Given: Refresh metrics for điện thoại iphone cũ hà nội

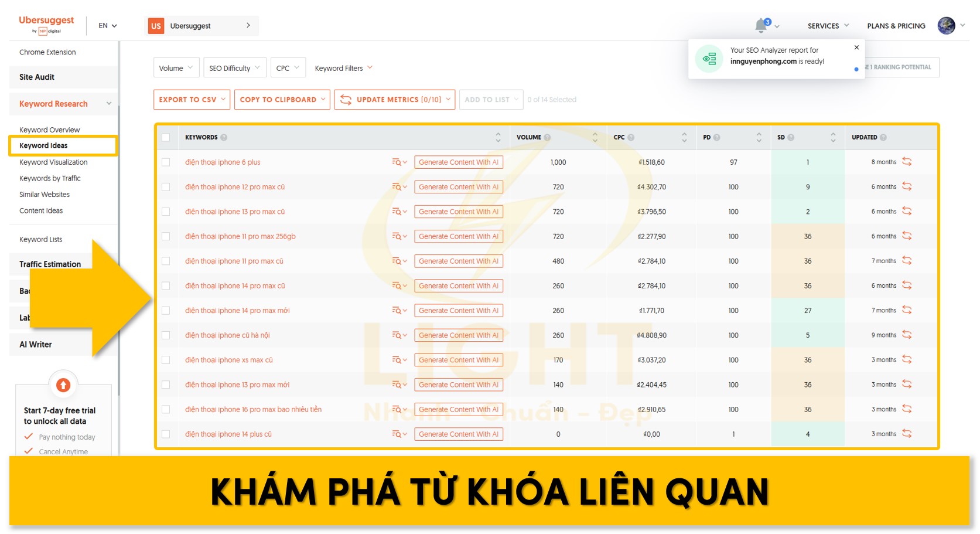Looking at the screenshot, I should point(907,335).
